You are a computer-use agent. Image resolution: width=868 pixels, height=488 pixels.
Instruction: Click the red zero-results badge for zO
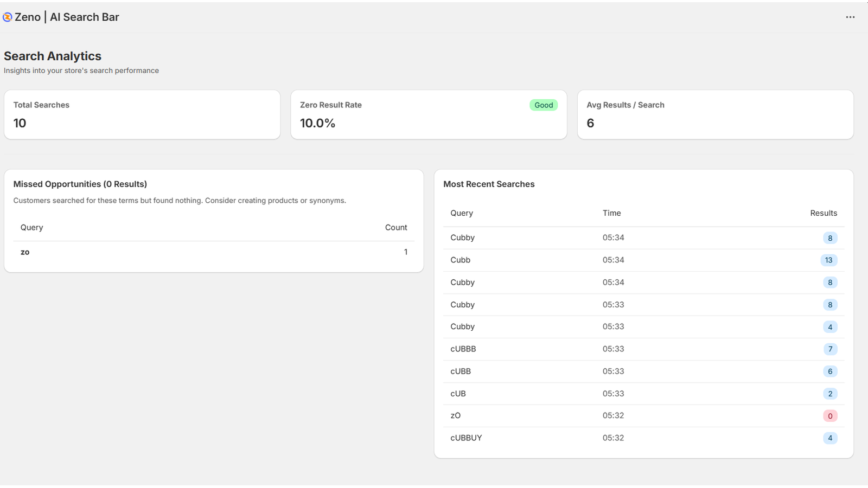(x=830, y=415)
